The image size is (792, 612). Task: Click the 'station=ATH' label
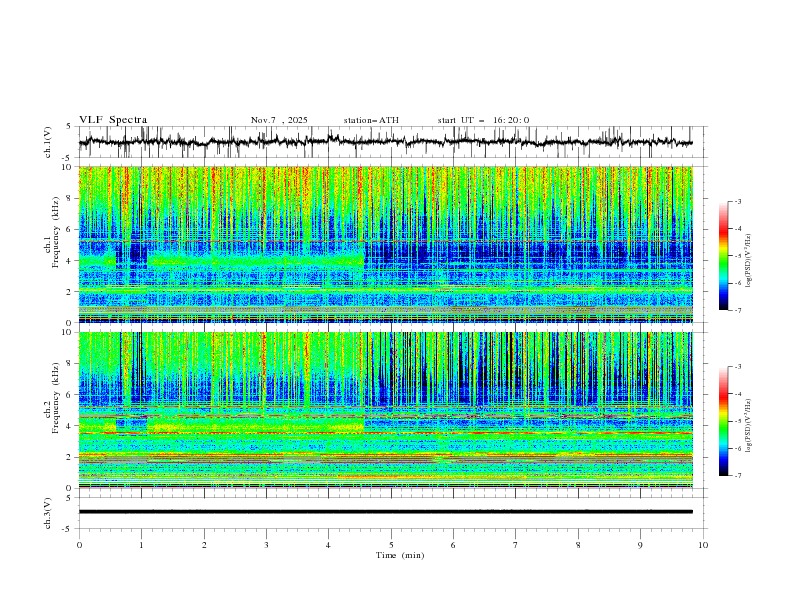[371, 120]
